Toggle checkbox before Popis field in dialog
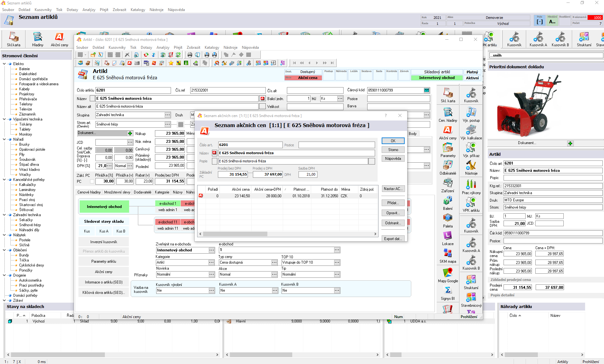Viewport: 604px width, 364px height. pyautogui.click(x=215, y=161)
